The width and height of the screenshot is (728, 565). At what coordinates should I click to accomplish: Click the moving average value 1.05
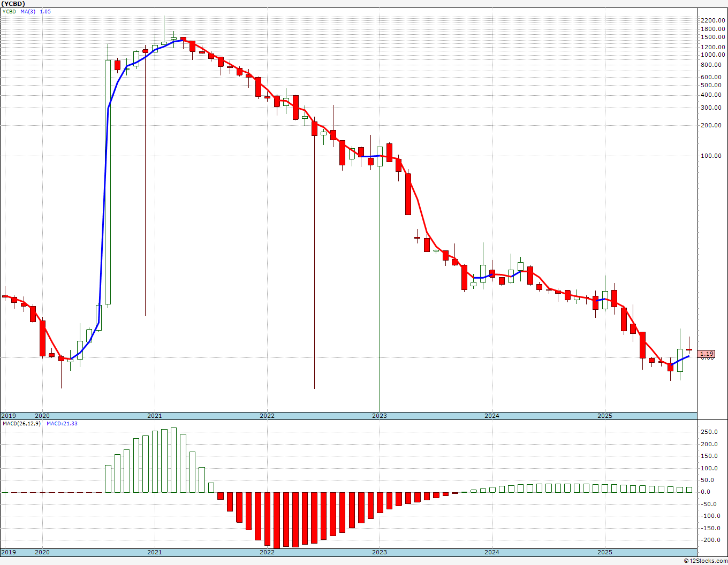(45, 11)
